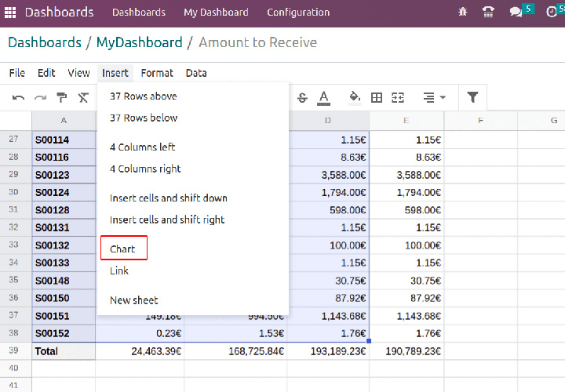Click the Merge cells icon
565x392 pixels.
click(x=398, y=97)
